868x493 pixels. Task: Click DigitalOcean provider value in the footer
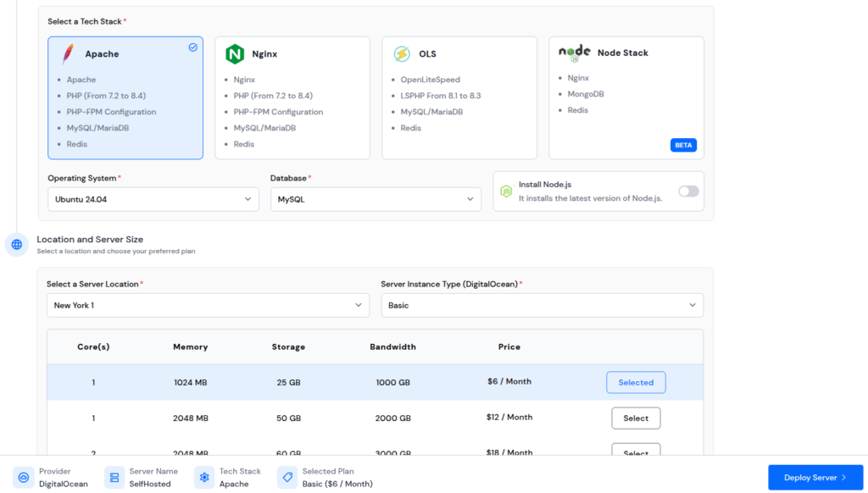coord(63,485)
